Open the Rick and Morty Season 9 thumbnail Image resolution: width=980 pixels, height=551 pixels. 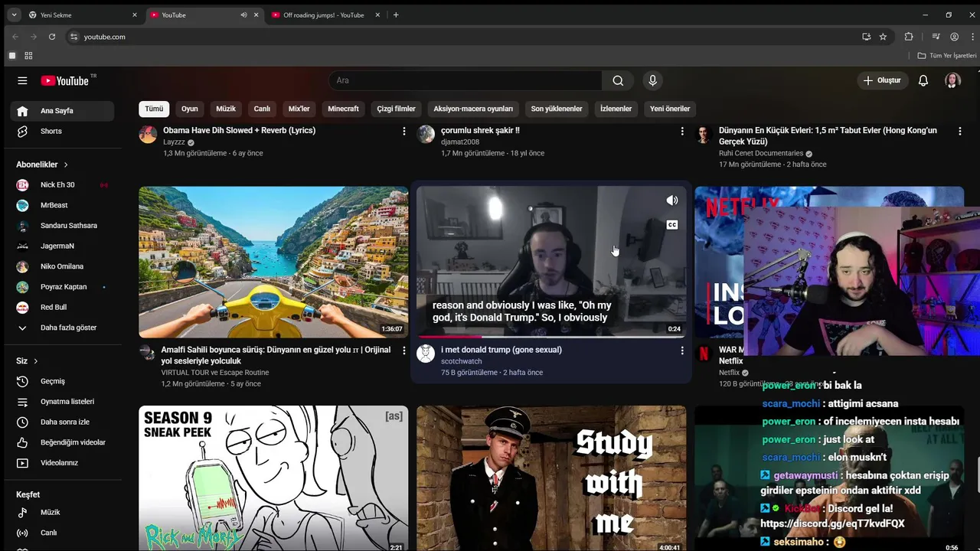[273, 478]
